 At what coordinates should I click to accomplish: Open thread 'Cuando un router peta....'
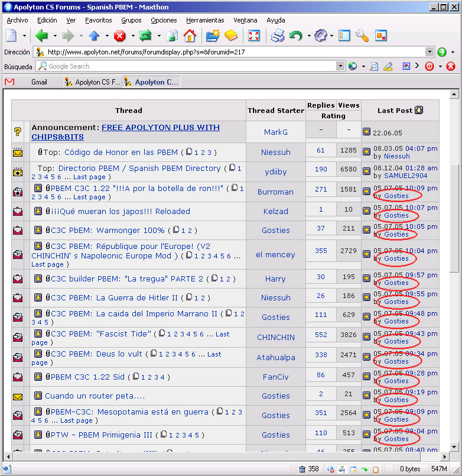click(95, 396)
